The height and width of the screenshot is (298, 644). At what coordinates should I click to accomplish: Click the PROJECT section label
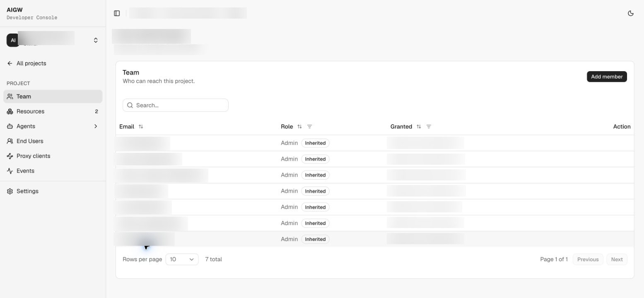pos(18,83)
